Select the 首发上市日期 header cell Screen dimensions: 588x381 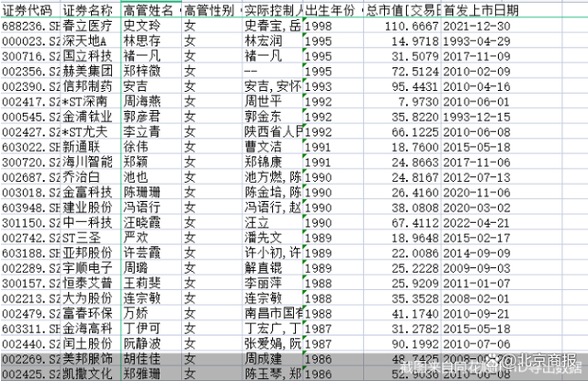(502, 10)
